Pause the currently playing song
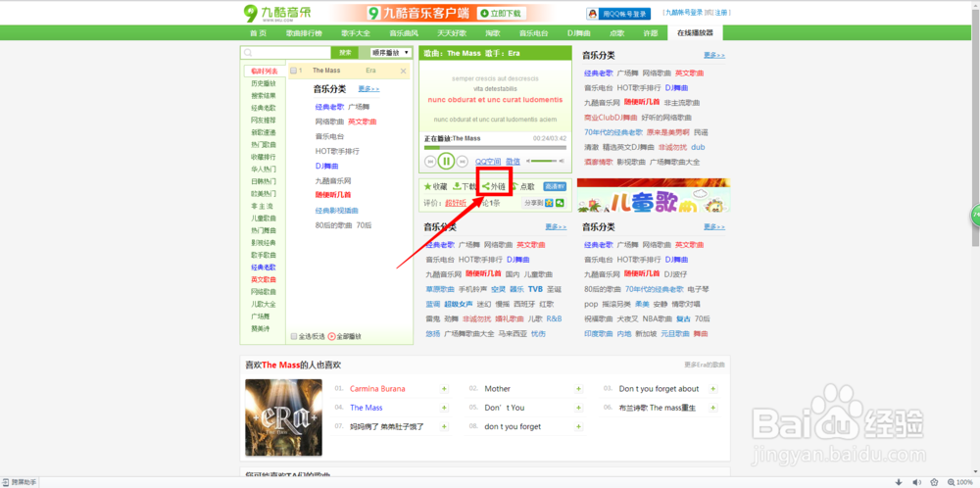 pyautogui.click(x=446, y=162)
